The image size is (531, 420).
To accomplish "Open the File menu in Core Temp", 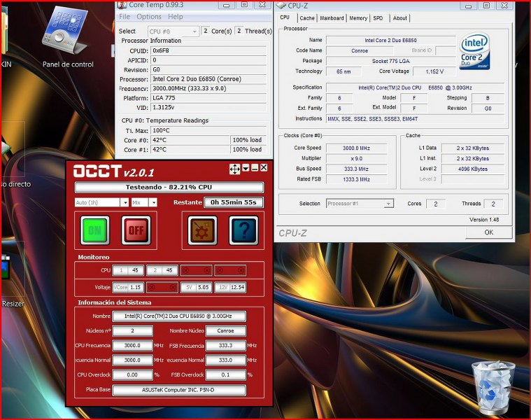I will [125, 17].
